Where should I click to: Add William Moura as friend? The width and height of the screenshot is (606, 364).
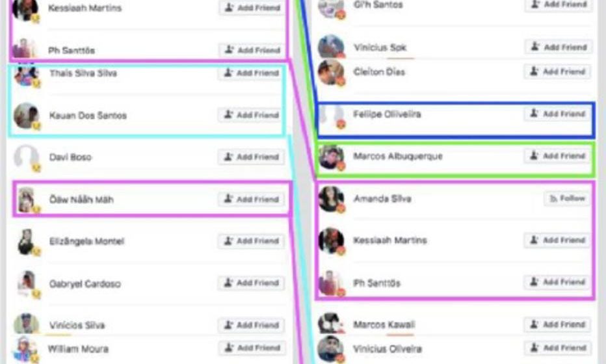pyautogui.click(x=252, y=348)
